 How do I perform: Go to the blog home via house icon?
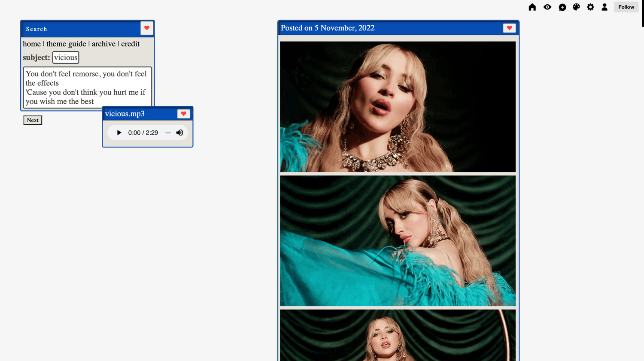532,7
